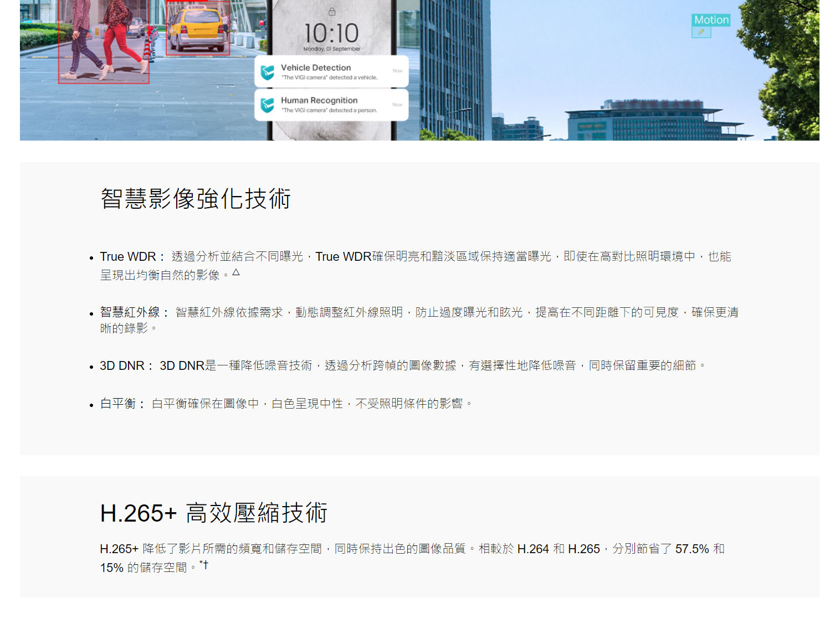Click the teal Motion tag in the sky
Screen dimensions: 840x629
(711, 20)
